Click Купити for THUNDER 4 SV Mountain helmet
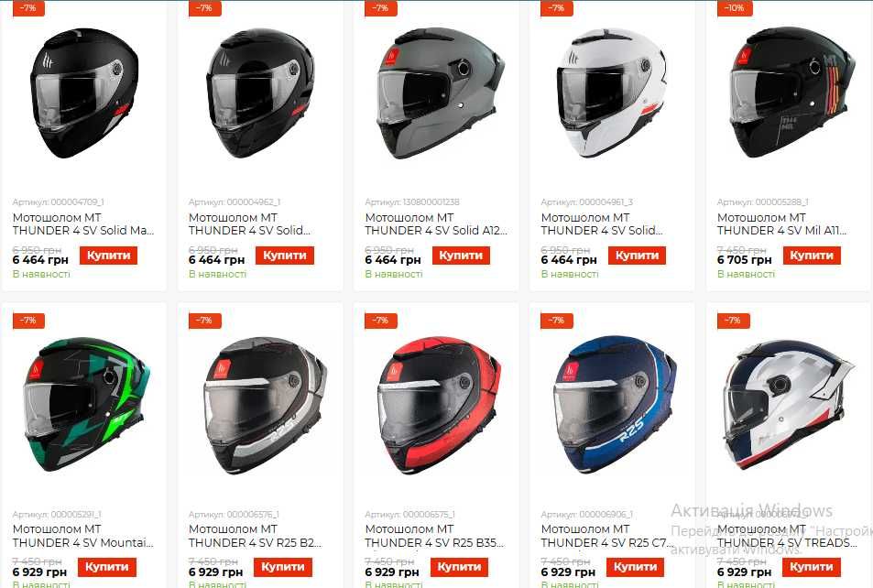Viewport: 873px width, 588px height. click(x=107, y=568)
